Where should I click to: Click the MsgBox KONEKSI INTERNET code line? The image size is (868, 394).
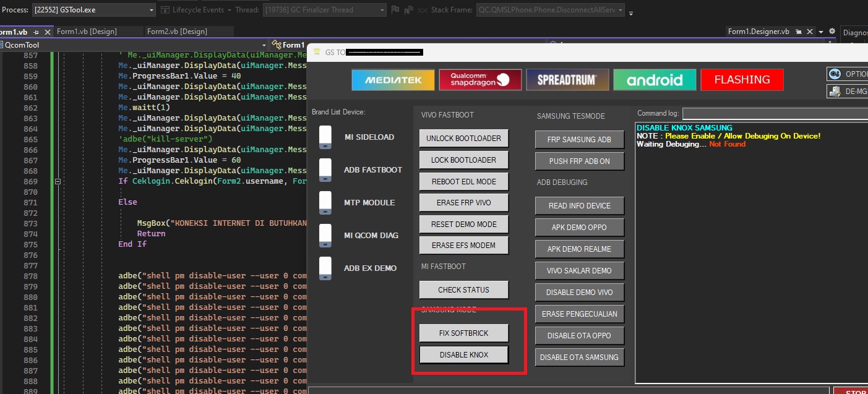coord(222,223)
